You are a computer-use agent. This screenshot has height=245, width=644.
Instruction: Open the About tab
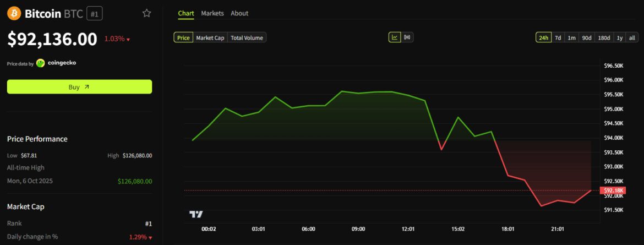239,13
